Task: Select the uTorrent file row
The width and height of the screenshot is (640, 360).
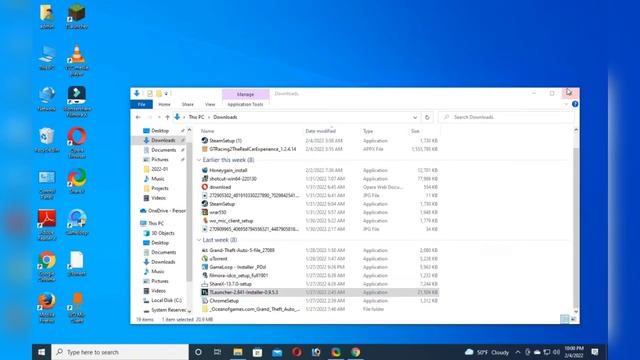Action: (x=320, y=258)
